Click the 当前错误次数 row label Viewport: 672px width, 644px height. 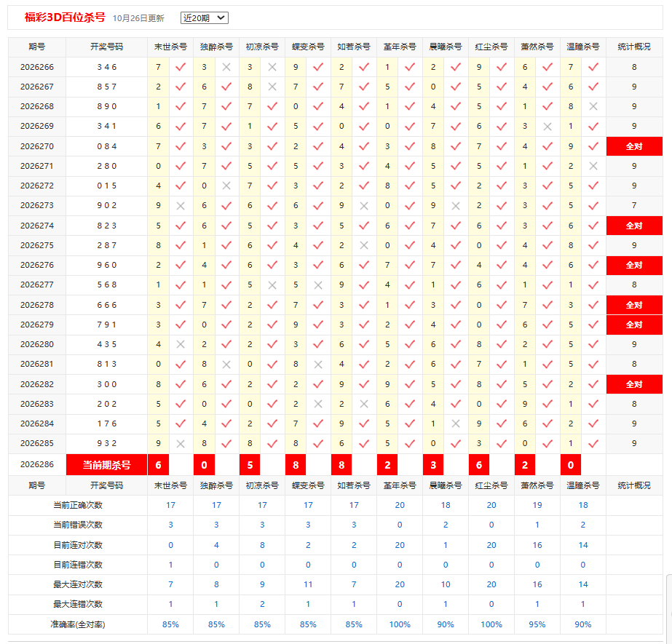[x=78, y=525]
